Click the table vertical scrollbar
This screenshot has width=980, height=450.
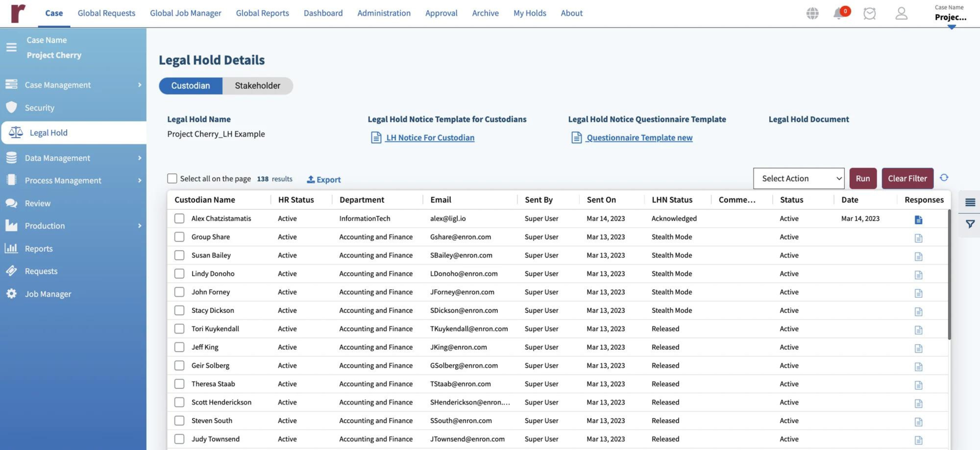coord(949,274)
